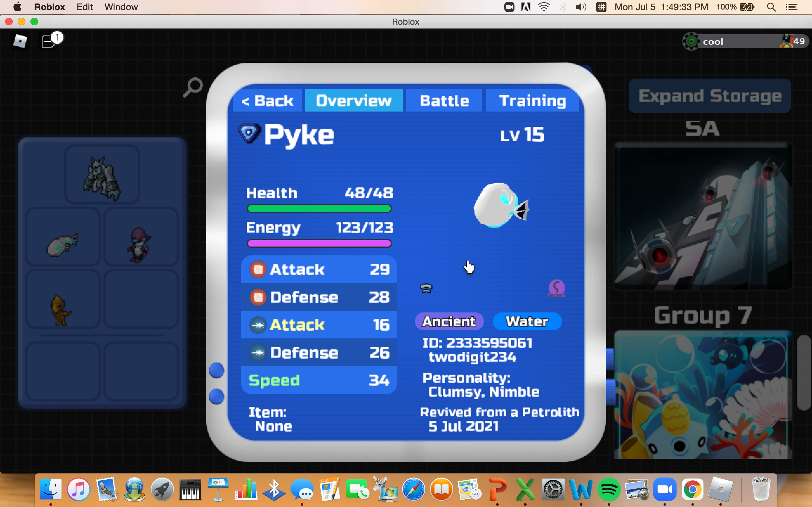
Task: Switch to the Battle tab
Action: [x=444, y=100]
